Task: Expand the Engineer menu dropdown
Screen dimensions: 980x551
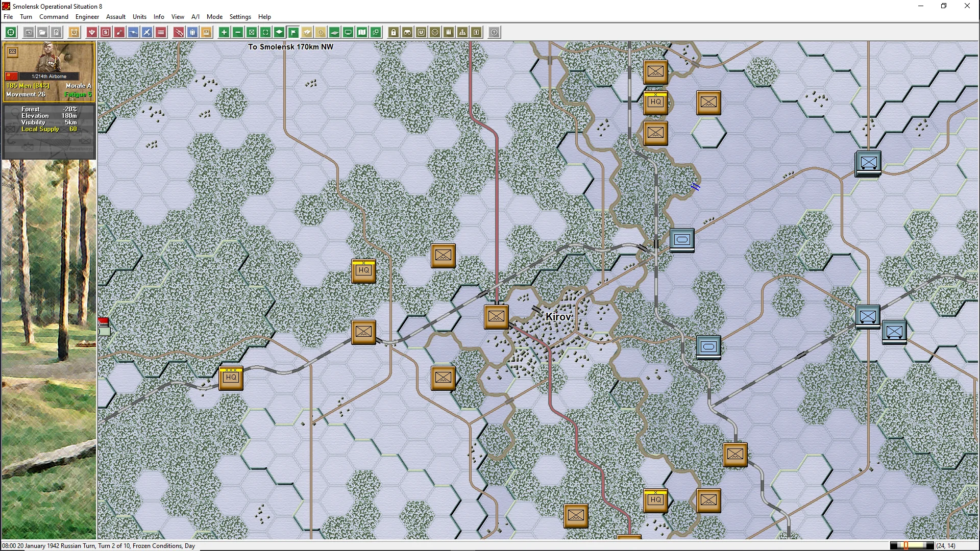Action: (x=87, y=17)
